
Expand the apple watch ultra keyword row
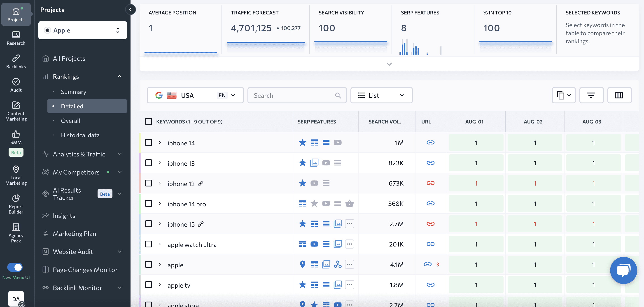click(160, 244)
